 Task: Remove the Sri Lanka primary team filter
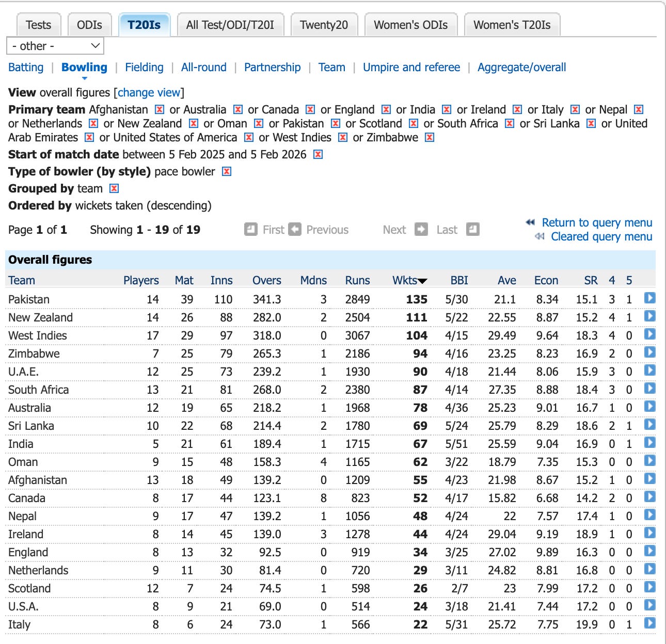[x=592, y=123]
